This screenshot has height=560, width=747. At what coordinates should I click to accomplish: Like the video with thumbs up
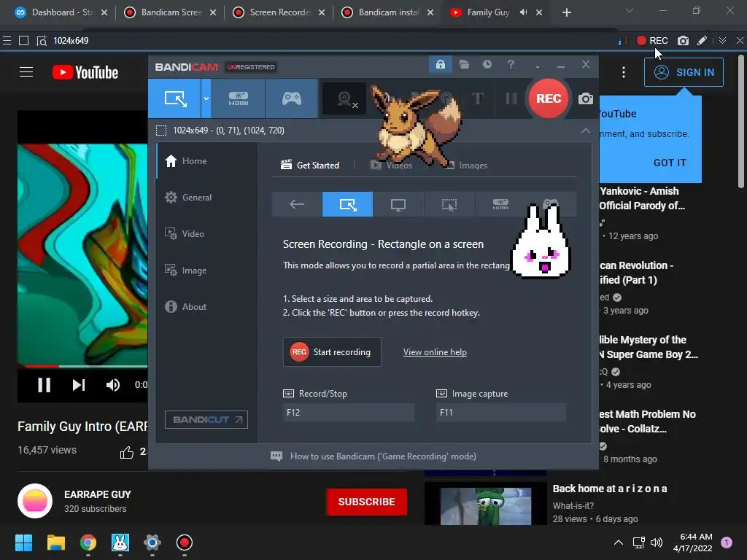(127, 452)
